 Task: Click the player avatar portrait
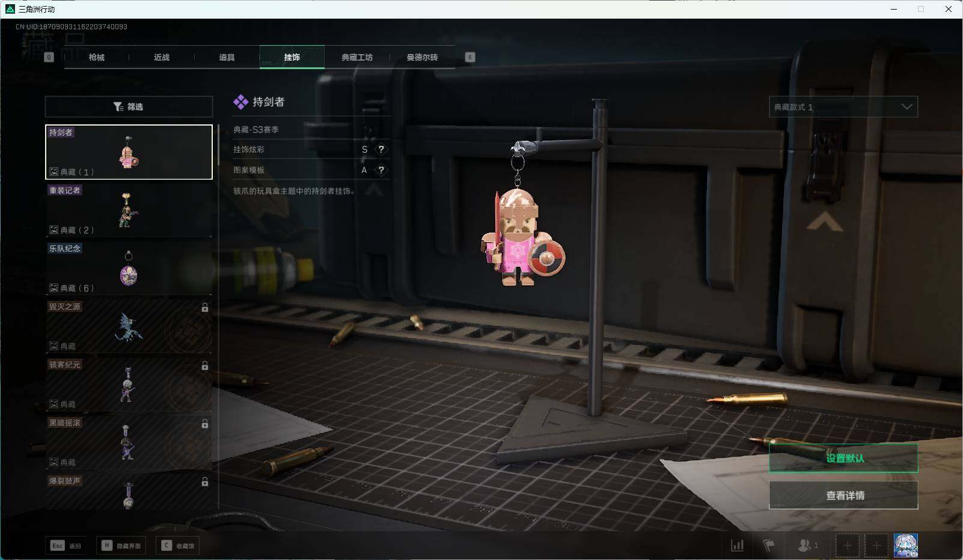point(906,546)
